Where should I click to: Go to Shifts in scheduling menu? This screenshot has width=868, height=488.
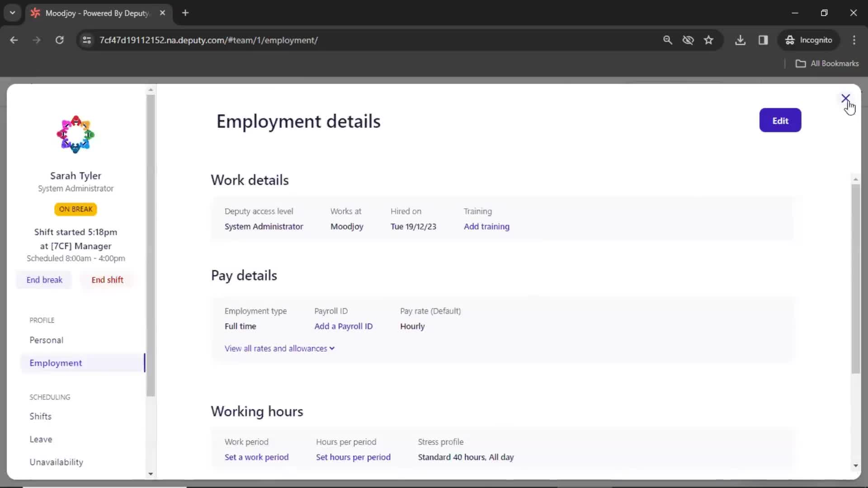point(40,417)
